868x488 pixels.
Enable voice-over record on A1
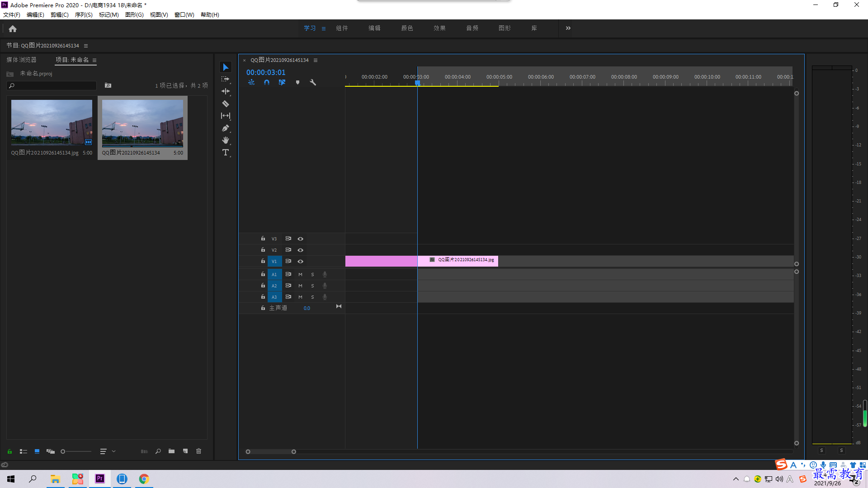[325, 274]
